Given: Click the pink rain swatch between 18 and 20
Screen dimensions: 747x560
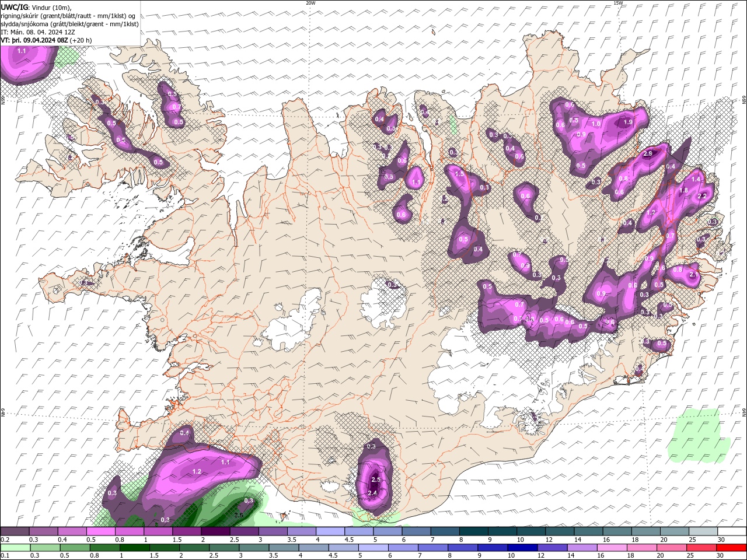Looking at the screenshot, I should [x=641, y=548].
